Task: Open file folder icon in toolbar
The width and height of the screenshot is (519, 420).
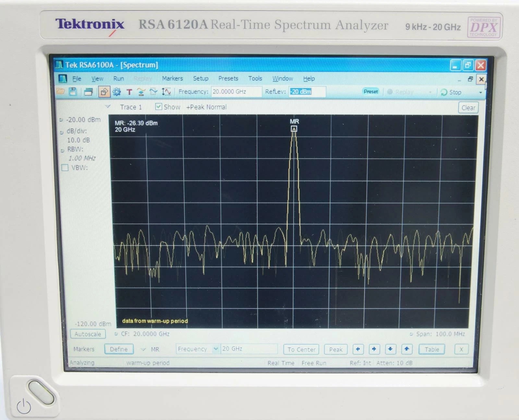Action: click(61, 91)
